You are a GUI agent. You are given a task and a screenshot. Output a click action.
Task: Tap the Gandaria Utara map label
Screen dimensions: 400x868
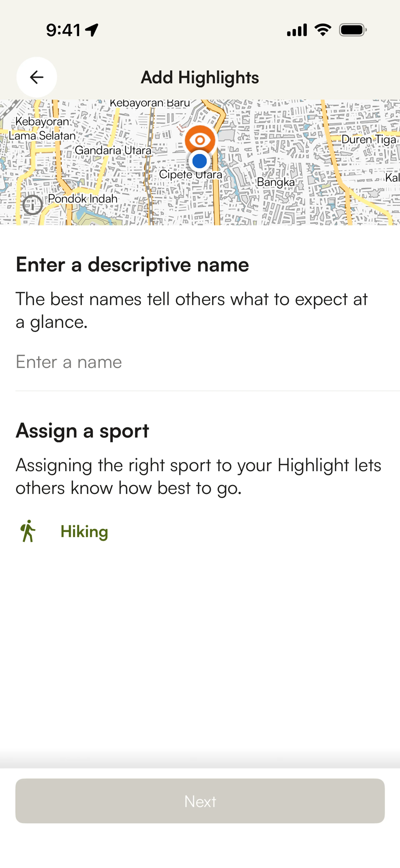coord(113,150)
